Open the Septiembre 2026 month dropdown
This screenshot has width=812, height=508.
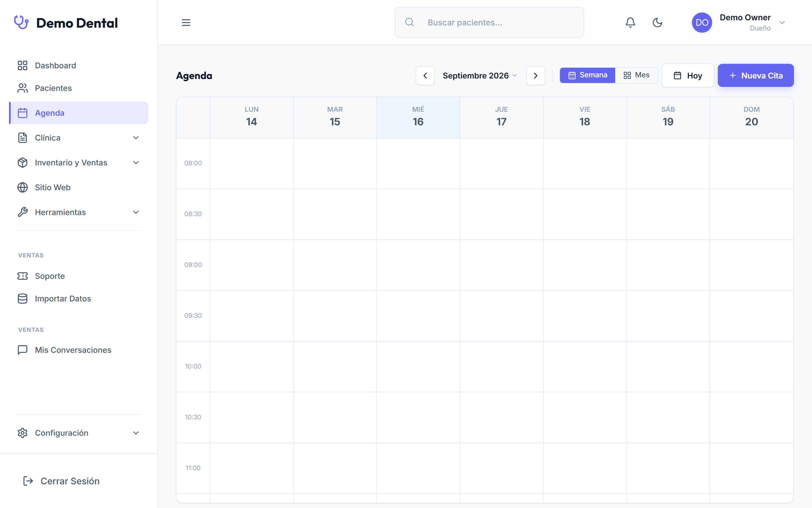(480, 76)
